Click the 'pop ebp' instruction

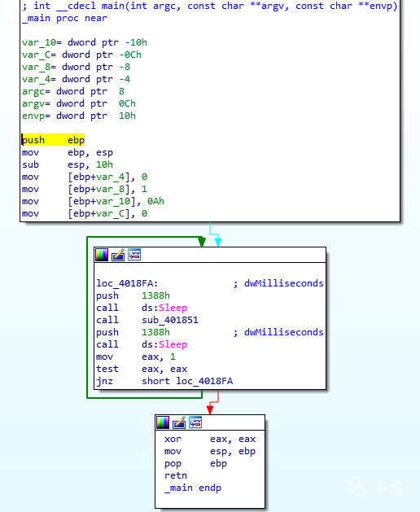195,464
